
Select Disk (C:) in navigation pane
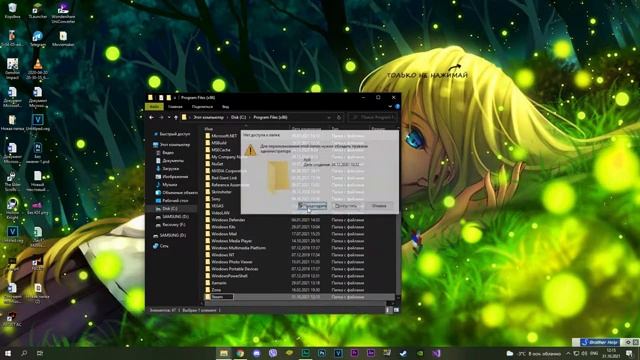[167, 209]
